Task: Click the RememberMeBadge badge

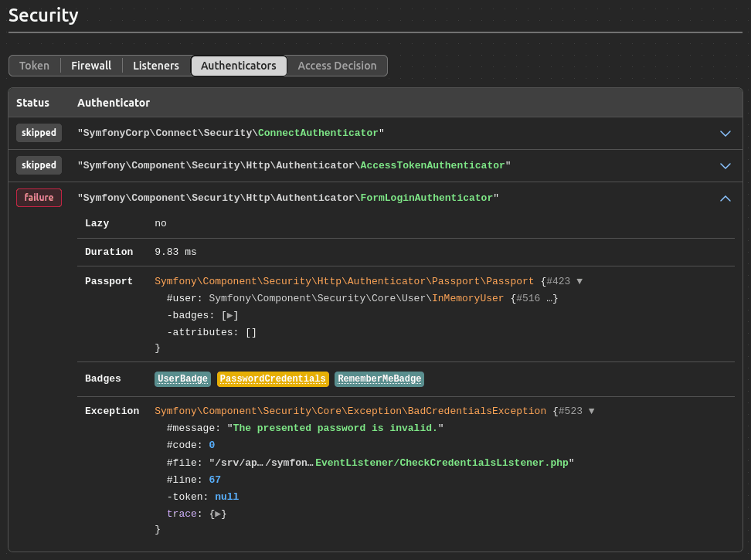Action: click(x=379, y=378)
